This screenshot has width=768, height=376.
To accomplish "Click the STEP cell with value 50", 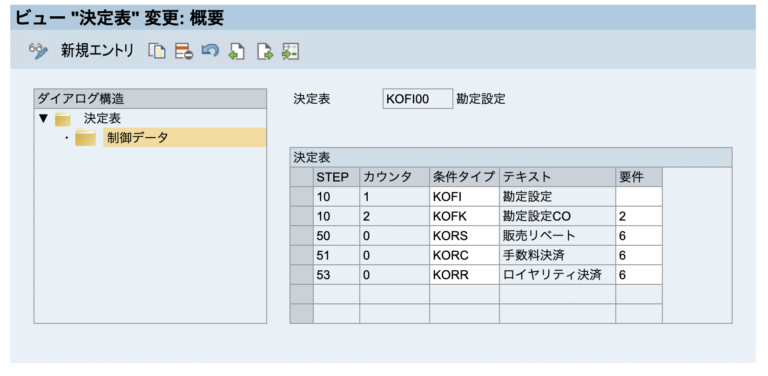I will (336, 236).
